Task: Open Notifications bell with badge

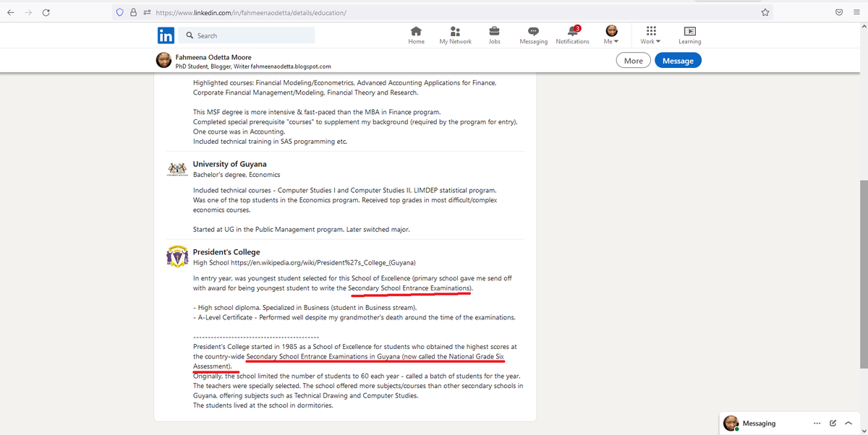Action: click(572, 35)
